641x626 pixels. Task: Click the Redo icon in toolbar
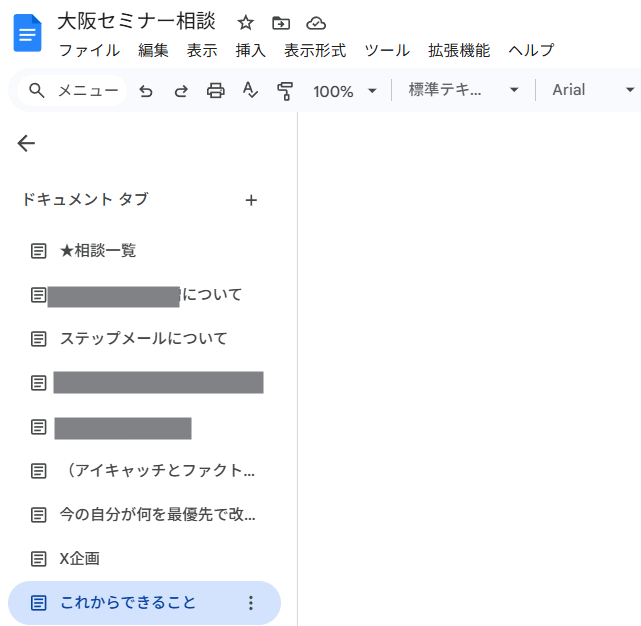click(x=181, y=90)
